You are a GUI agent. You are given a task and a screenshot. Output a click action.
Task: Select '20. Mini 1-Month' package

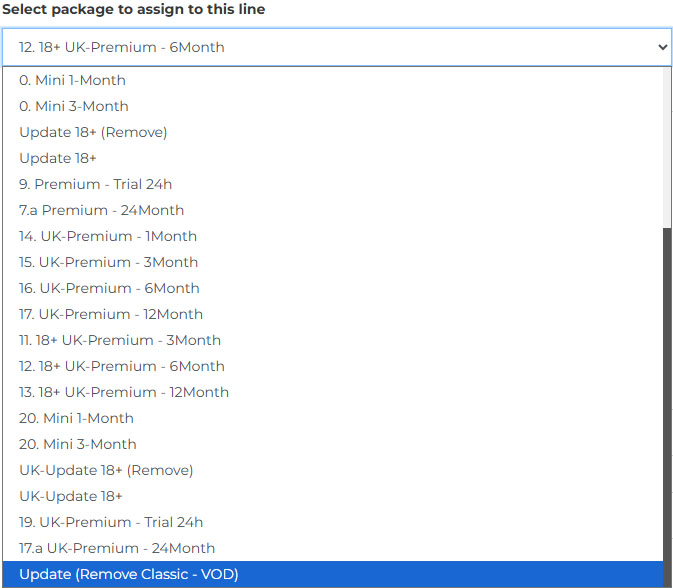(x=76, y=418)
